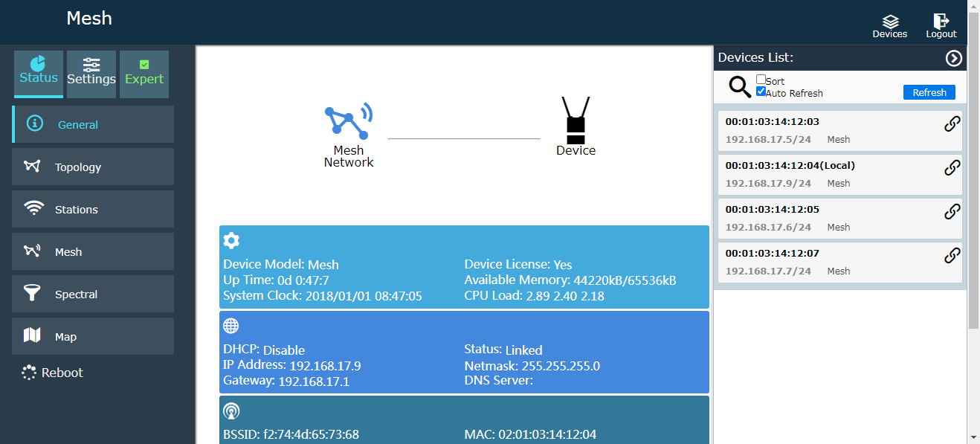Viewport: 980px width, 444px height.
Task: Toggle the Expert mode tab
Action: coord(144,74)
